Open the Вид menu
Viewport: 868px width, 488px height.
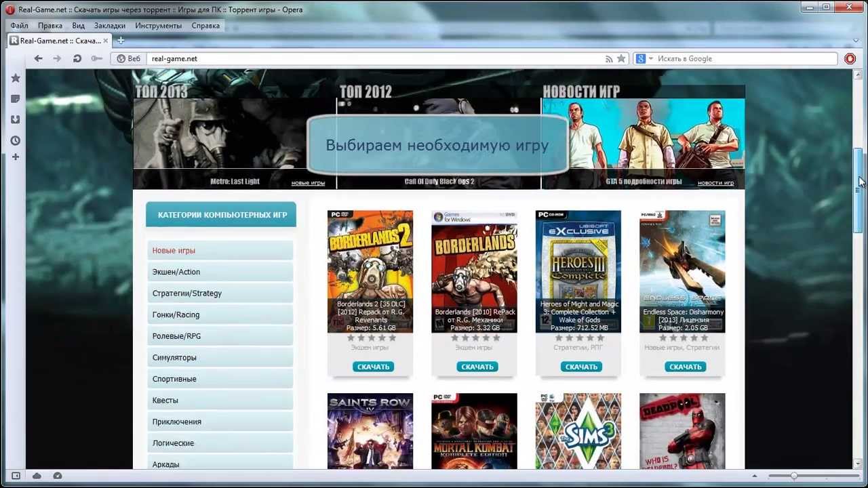79,26
